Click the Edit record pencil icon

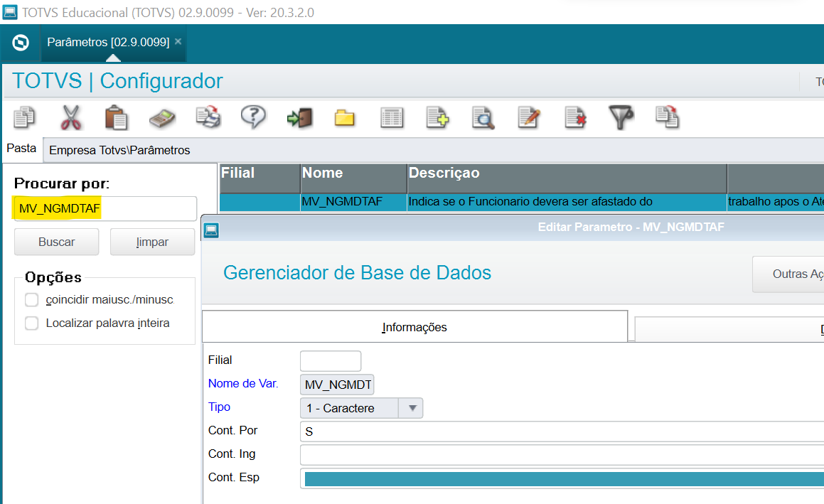pos(529,117)
